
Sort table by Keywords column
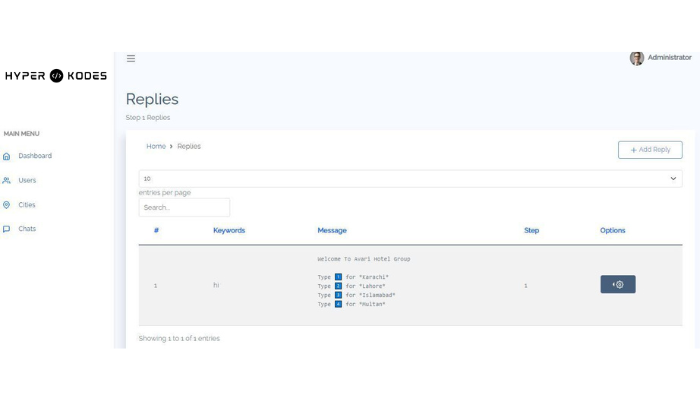coord(229,231)
